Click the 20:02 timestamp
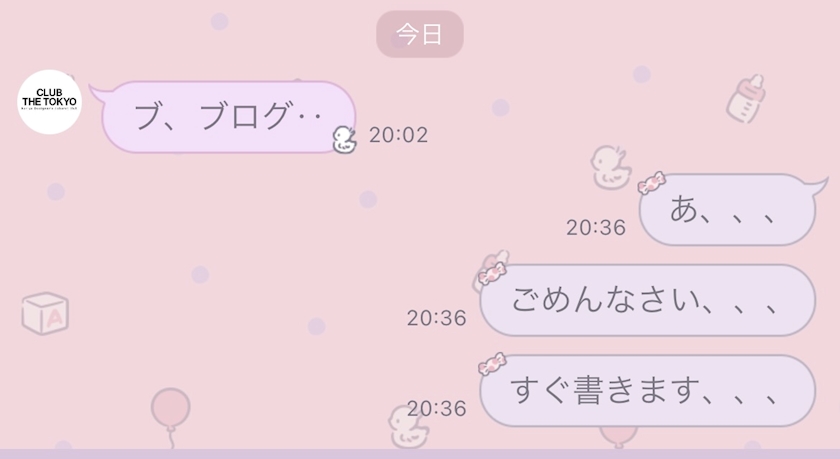 pyautogui.click(x=399, y=135)
